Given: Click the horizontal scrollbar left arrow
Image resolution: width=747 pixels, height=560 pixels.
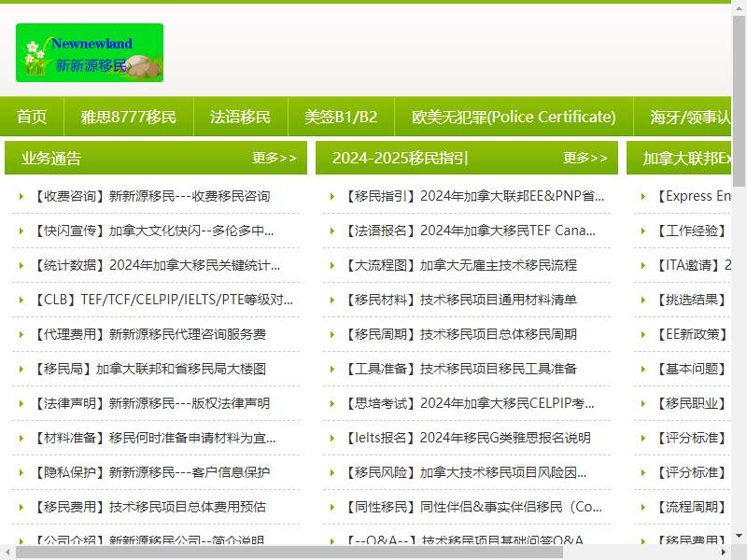Looking at the screenshot, I should click(7, 553).
